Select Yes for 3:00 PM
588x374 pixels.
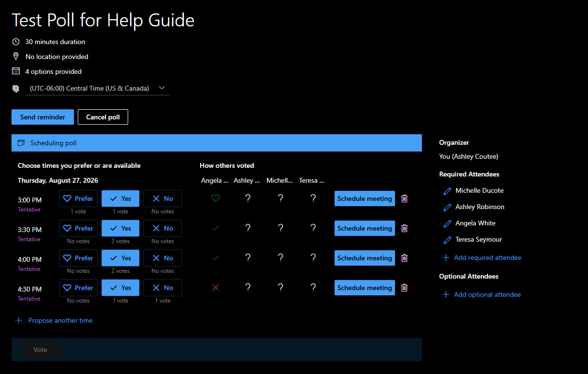[x=120, y=199]
